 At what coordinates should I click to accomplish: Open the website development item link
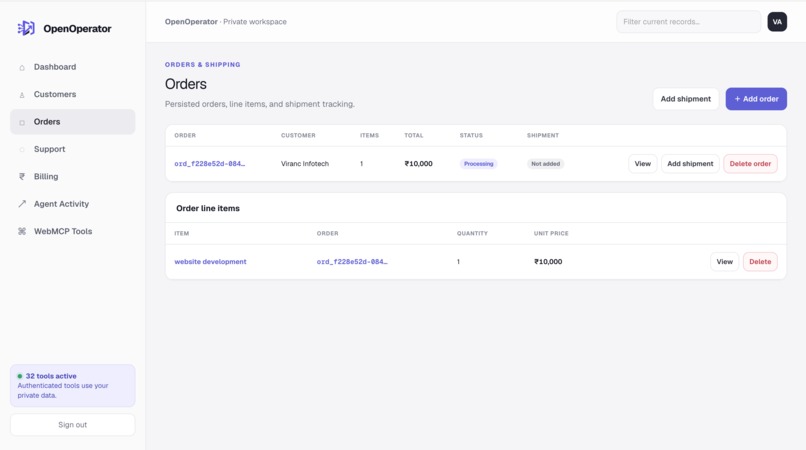(210, 262)
